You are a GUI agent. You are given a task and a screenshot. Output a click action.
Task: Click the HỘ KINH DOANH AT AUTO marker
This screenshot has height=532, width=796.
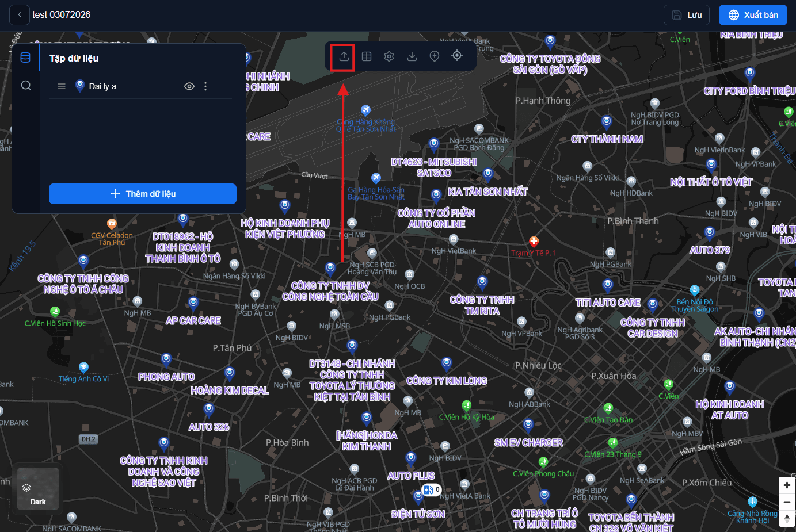point(730,387)
